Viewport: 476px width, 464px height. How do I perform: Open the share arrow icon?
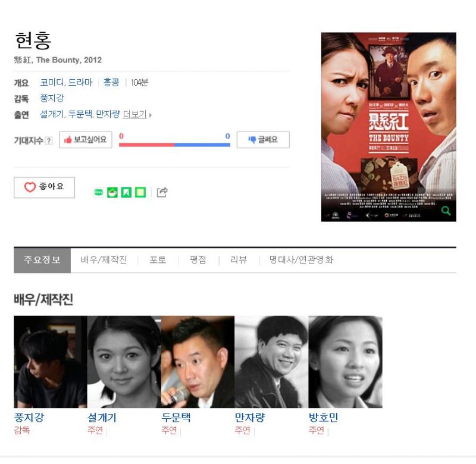[x=162, y=193]
